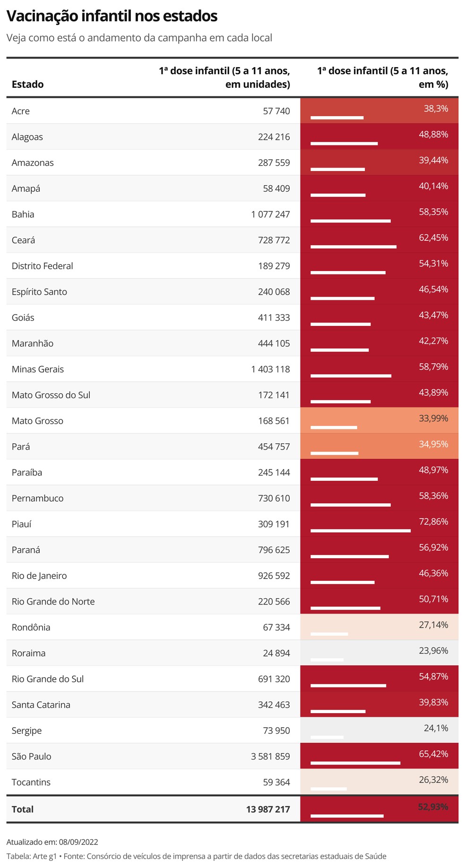465x868 pixels.
Task: Click the Acre 38,3% percentage cell
Action: point(379,111)
